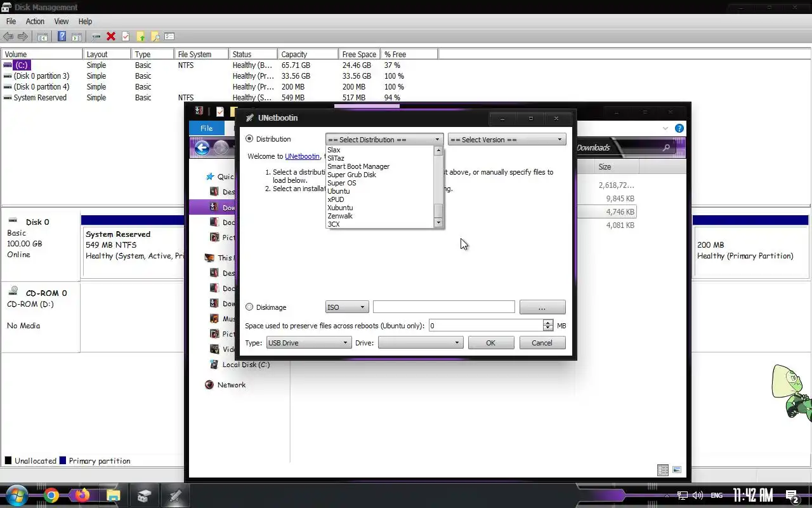Click the Capacity column header
The width and height of the screenshot is (812, 508).
[x=307, y=55]
